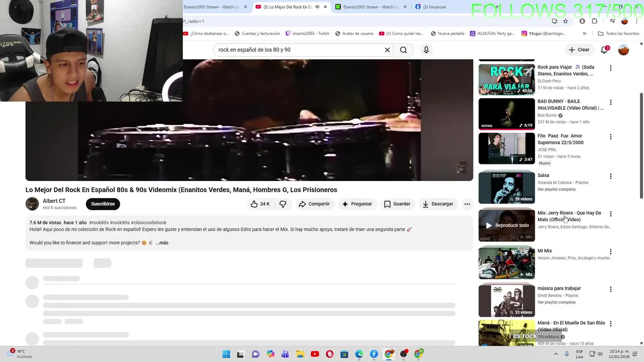Click the search magnifier button
This screenshot has height=362, width=644.
(x=404, y=50)
